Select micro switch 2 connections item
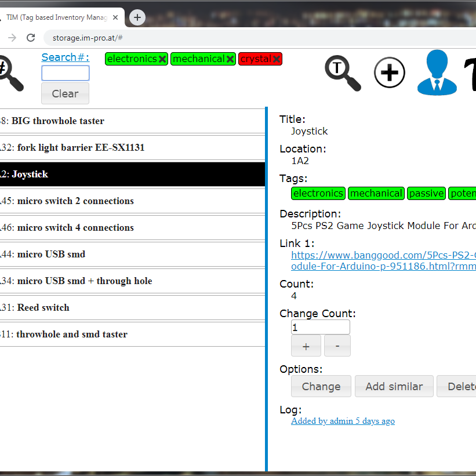 coord(132,201)
